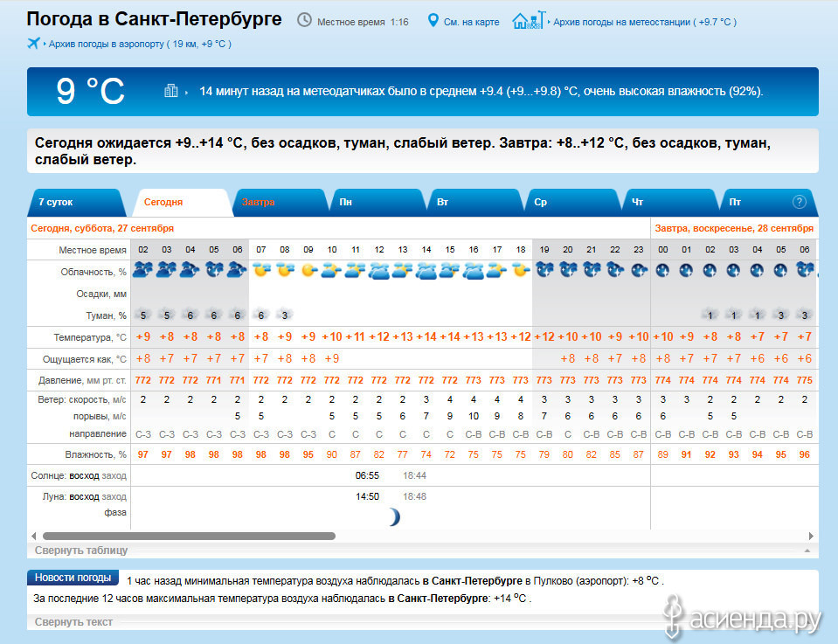Open Архив погоды в аэропорту link
Viewport: 838px width, 644px height.
tap(140, 44)
